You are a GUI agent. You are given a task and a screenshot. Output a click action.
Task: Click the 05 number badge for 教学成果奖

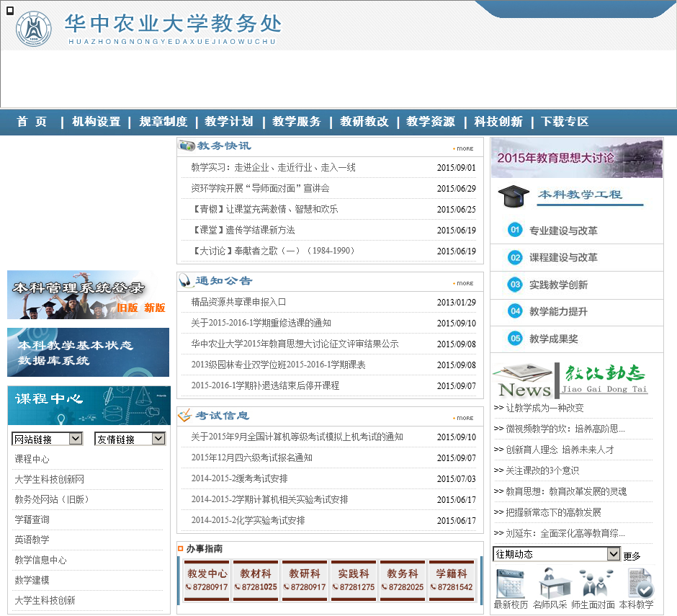[x=515, y=338]
